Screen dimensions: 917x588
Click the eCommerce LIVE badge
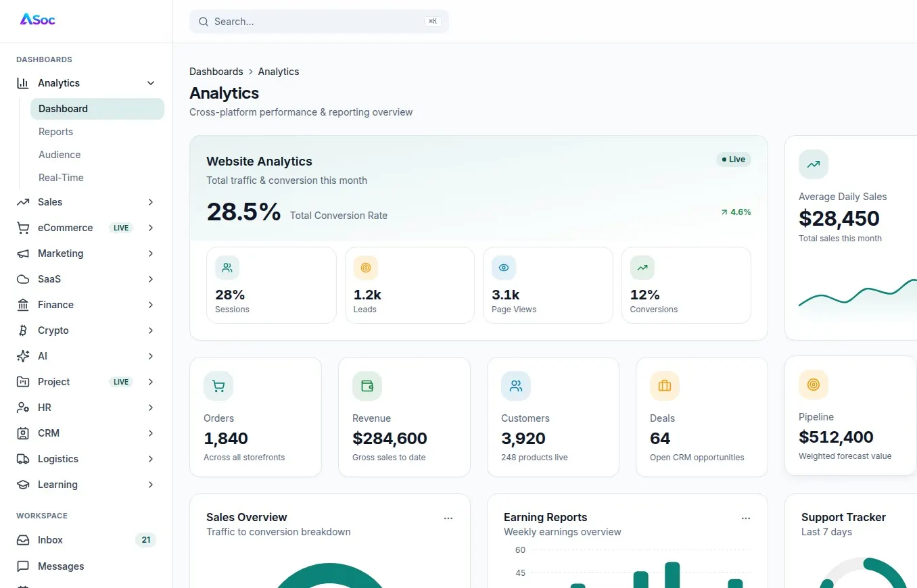[x=121, y=228]
